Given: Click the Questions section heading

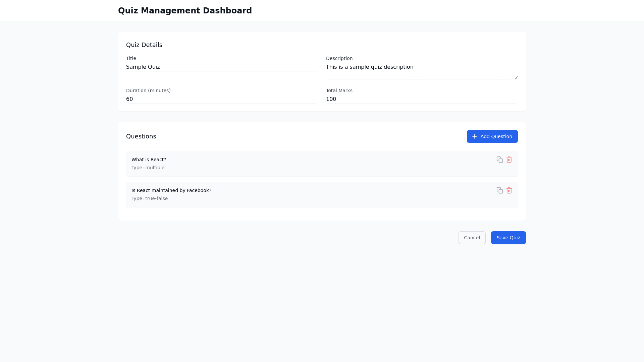Looking at the screenshot, I should pos(141,136).
